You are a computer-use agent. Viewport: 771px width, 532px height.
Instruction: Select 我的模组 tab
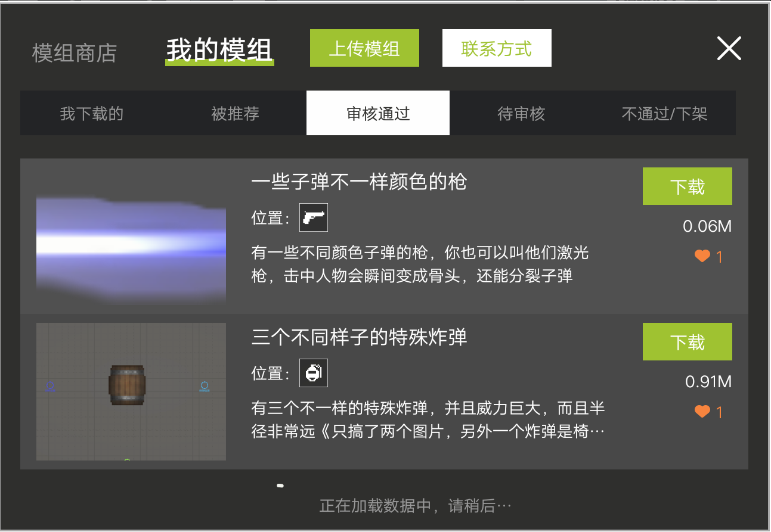(x=219, y=50)
